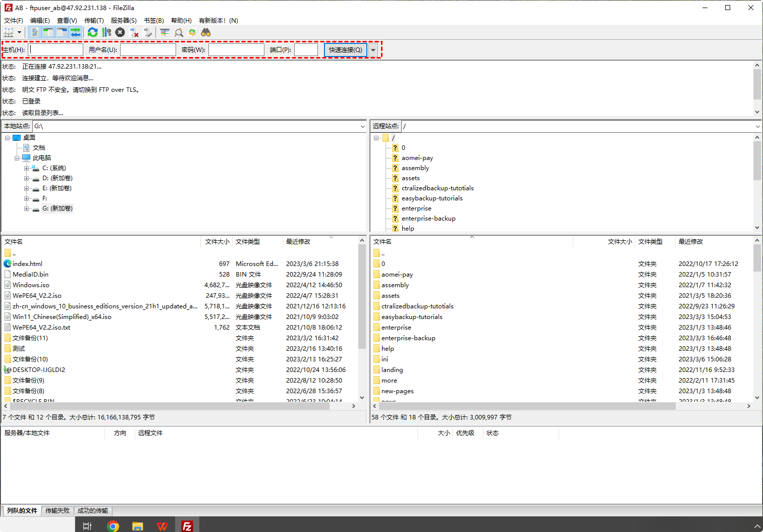Open the local site path dropdown

pyautogui.click(x=362, y=126)
